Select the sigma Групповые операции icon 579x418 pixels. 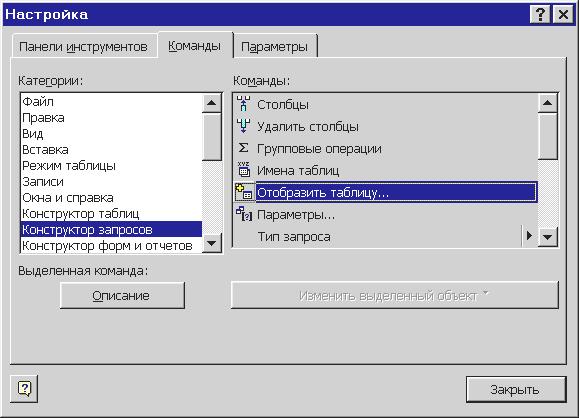243,148
